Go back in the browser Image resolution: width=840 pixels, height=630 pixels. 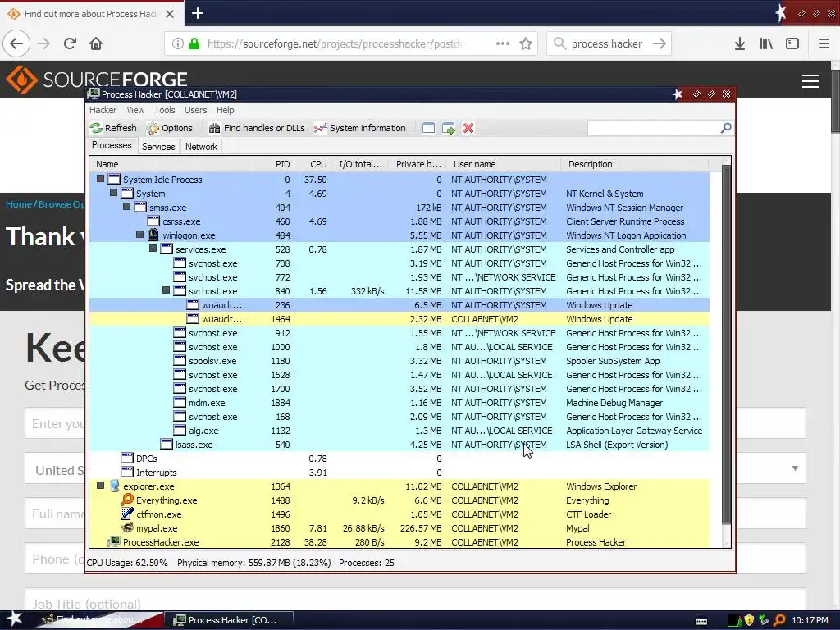(x=16, y=43)
